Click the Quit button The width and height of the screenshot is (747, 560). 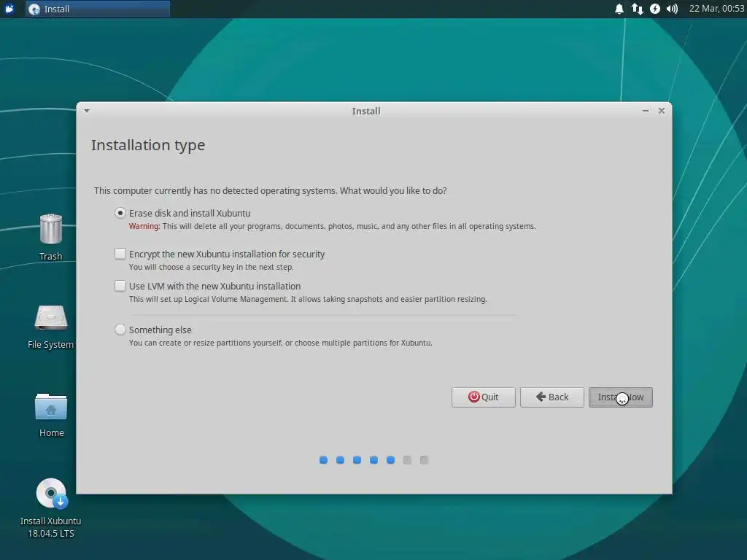coord(483,397)
